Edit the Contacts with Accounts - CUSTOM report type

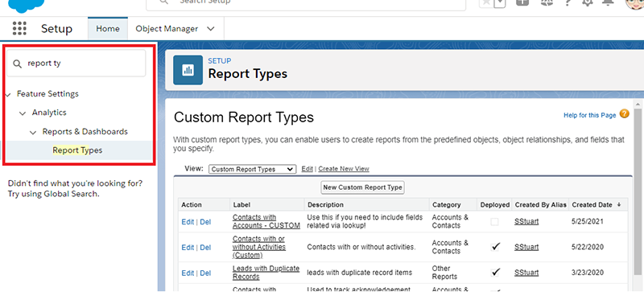pos(188,222)
